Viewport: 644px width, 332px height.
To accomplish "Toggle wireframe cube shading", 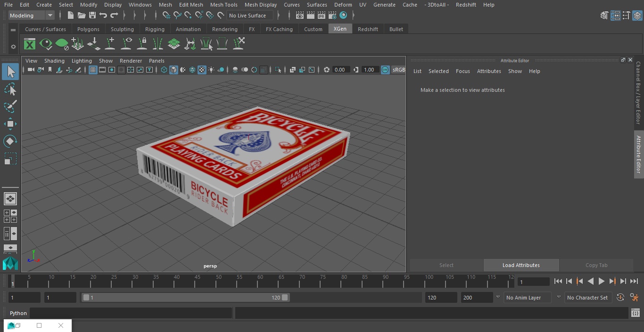I will click(164, 70).
